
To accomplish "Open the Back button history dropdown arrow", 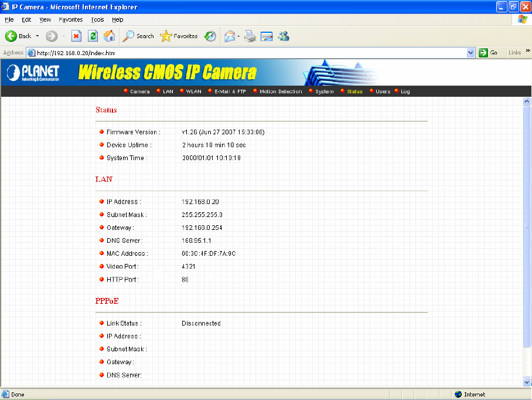I will (x=37, y=36).
